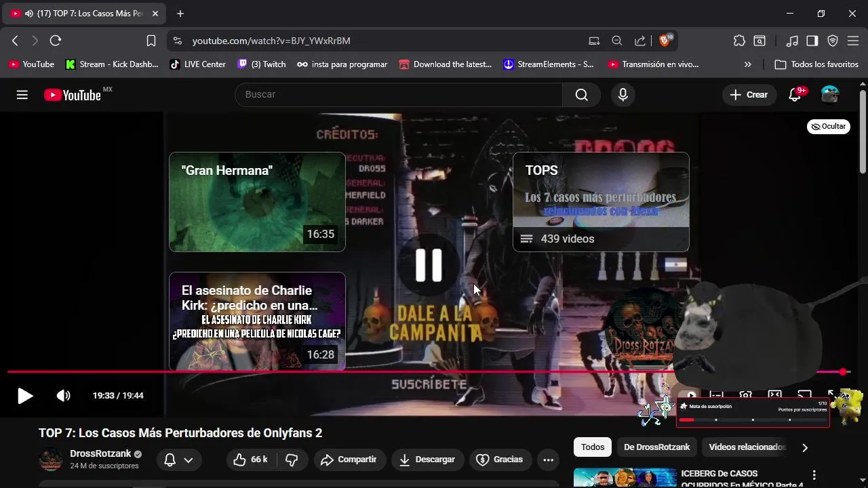The height and width of the screenshot is (488, 868).
Task: Open the notifications bell in YouTube header
Action: point(795,95)
